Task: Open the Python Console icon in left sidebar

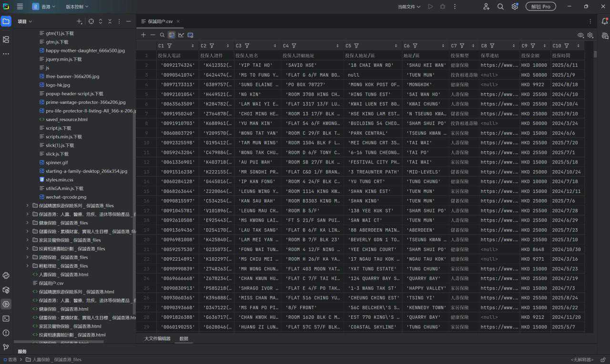Action: pos(6,275)
